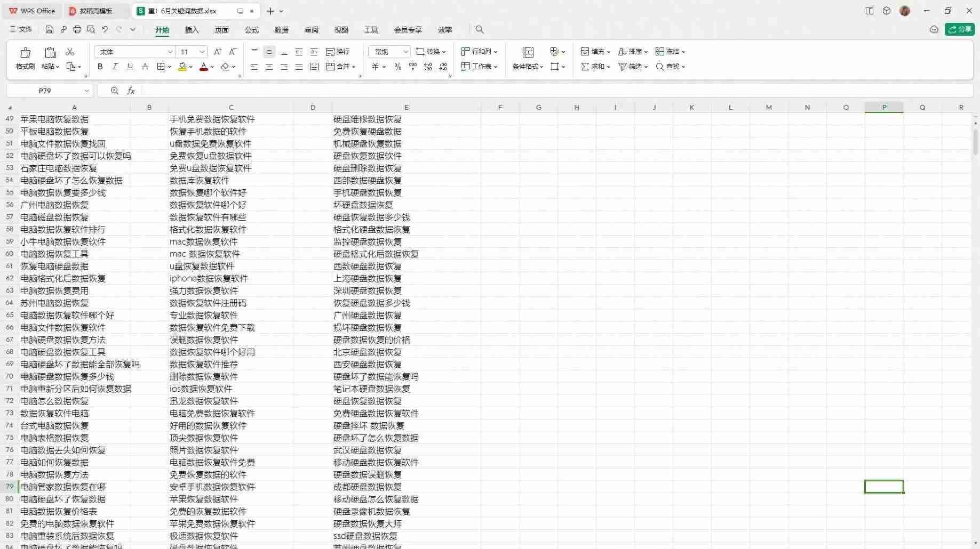
Task: Click the 求和 AutoSum button
Action: [x=595, y=67]
